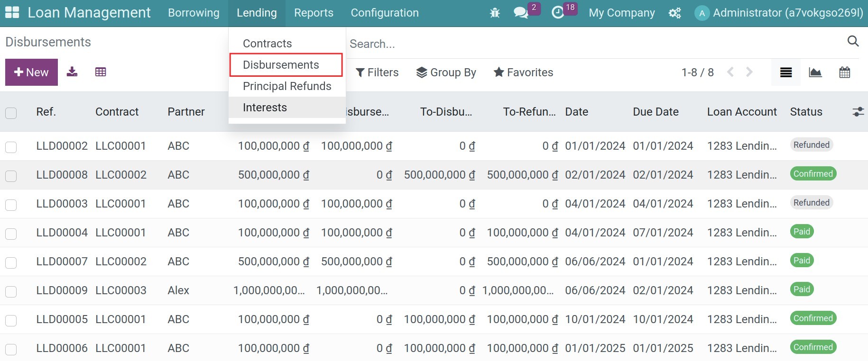Viewport: 868px width, 361px height.
Task: Click contract LLC00003 cell
Action: 121,290
